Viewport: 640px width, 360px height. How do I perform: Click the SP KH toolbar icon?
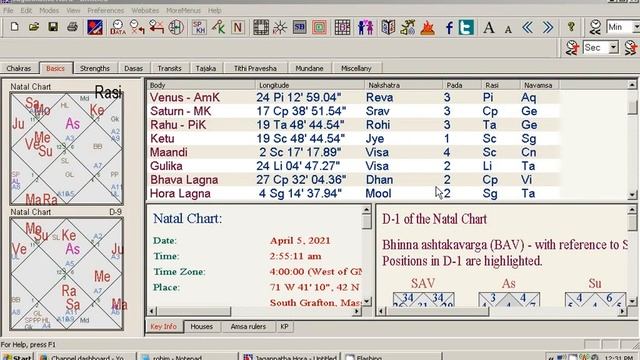[x=199, y=27]
